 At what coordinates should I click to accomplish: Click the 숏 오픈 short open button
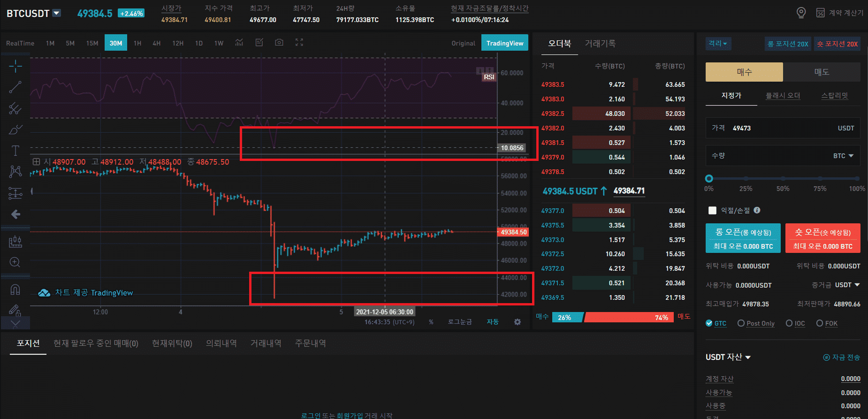click(x=823, y=238)
